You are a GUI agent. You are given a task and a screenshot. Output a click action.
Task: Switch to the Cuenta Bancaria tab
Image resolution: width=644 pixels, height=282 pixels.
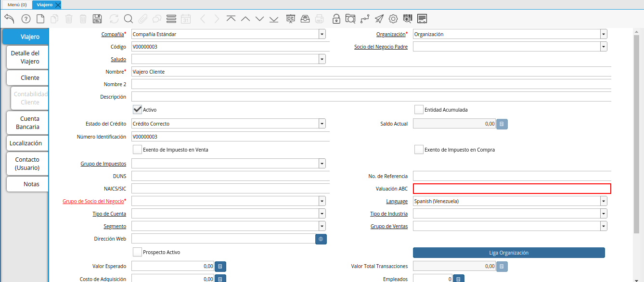(x=27, y=123)
